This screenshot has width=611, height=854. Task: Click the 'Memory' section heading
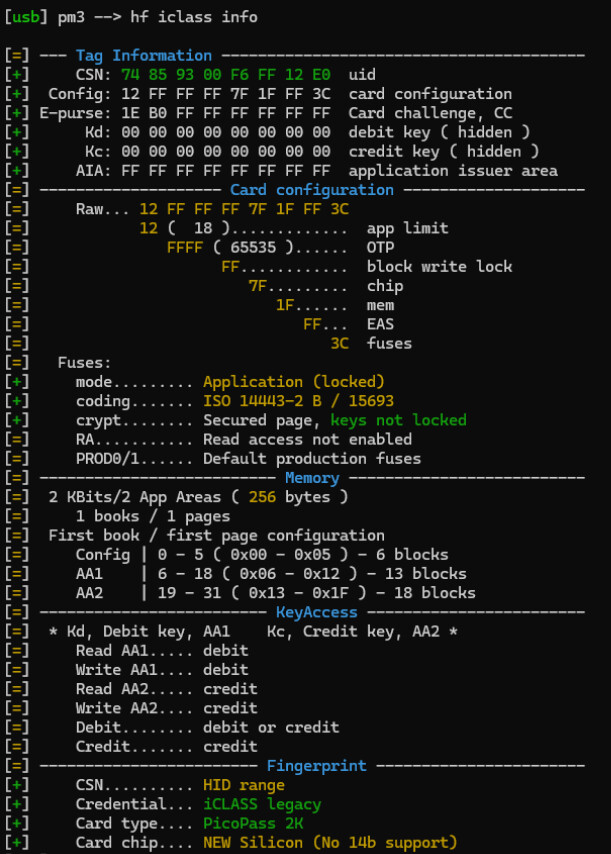312,478
